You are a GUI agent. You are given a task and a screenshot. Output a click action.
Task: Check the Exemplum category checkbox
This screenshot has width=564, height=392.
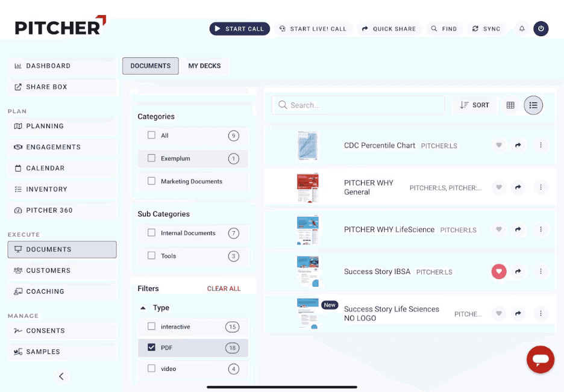(151, 158)
